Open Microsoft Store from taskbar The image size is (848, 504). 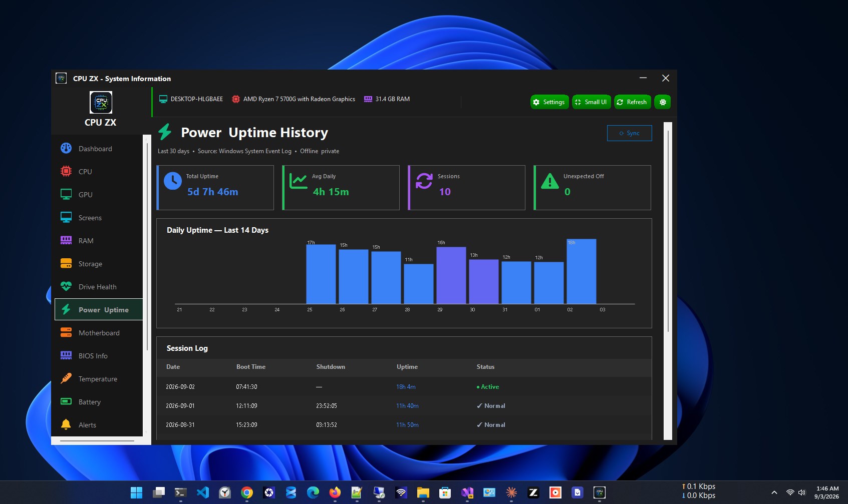tap(445, 492)
